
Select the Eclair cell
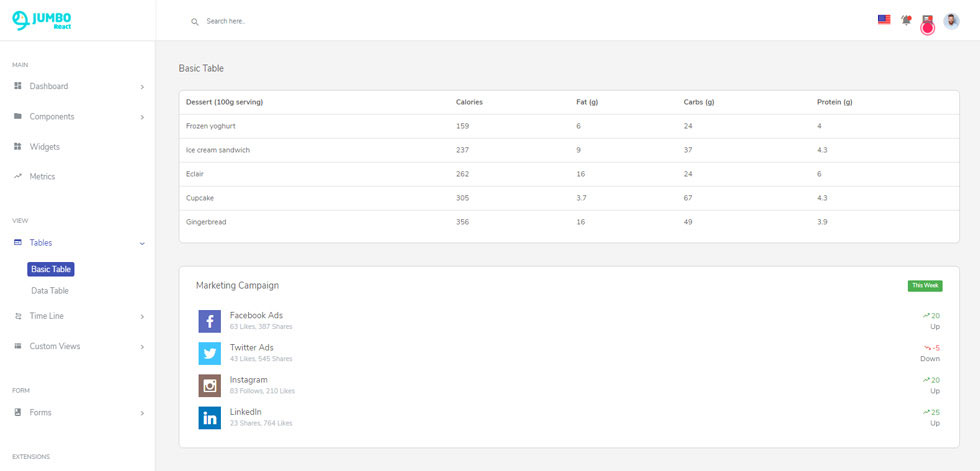pyautogui.click(x=195, y=174)
